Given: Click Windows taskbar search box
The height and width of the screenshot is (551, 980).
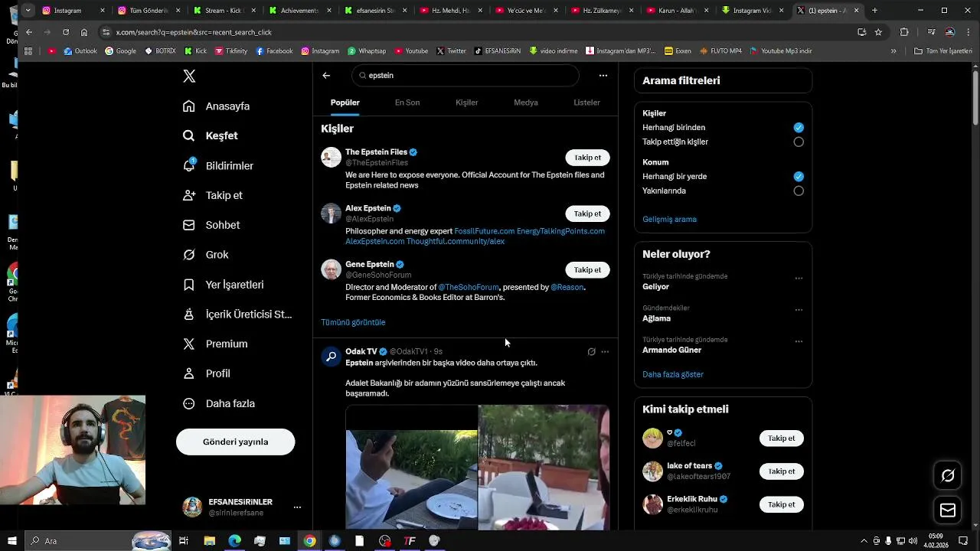Looking at the screenshot, I should tap(97, 541).
